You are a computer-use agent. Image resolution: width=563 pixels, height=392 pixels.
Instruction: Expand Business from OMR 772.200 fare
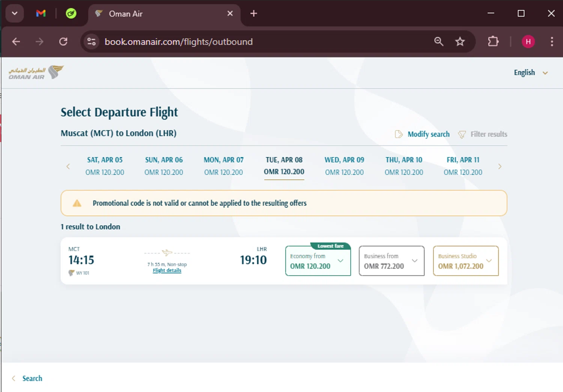391,261
